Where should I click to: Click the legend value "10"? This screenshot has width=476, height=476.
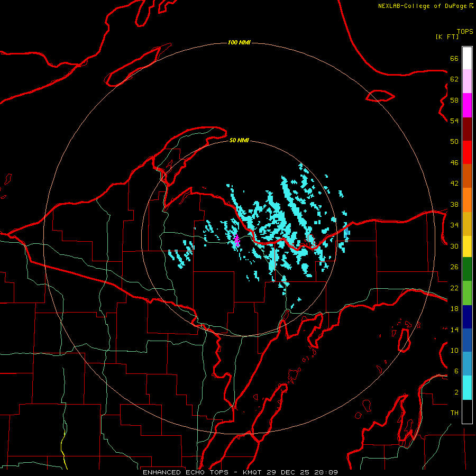pos(454,351)
